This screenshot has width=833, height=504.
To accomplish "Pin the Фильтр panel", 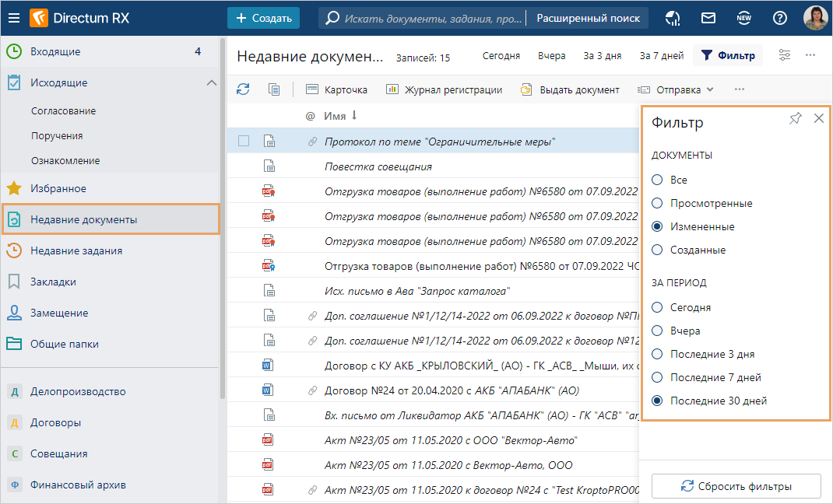I will point(795,118).
